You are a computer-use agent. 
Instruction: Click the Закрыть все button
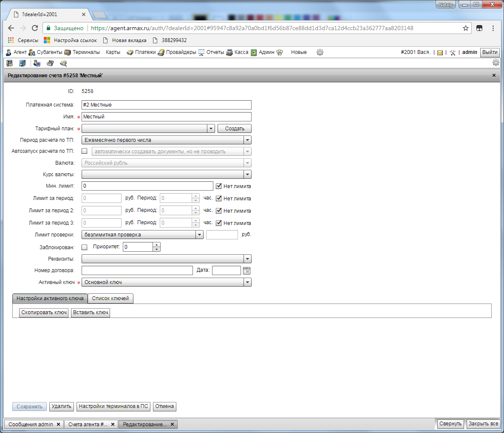(x=483, y=424)
